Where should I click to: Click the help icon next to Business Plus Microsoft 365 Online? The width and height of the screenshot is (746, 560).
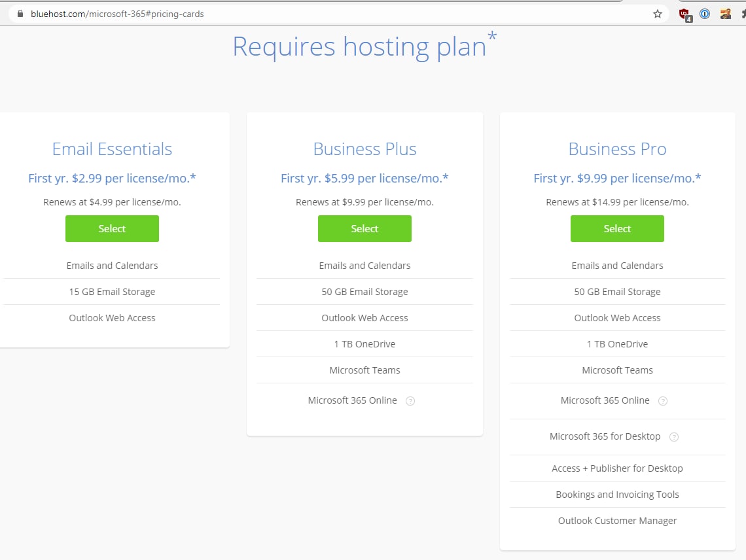410,401
